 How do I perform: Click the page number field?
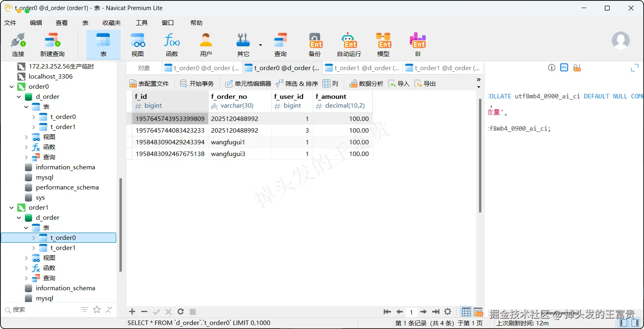(411, 312)
